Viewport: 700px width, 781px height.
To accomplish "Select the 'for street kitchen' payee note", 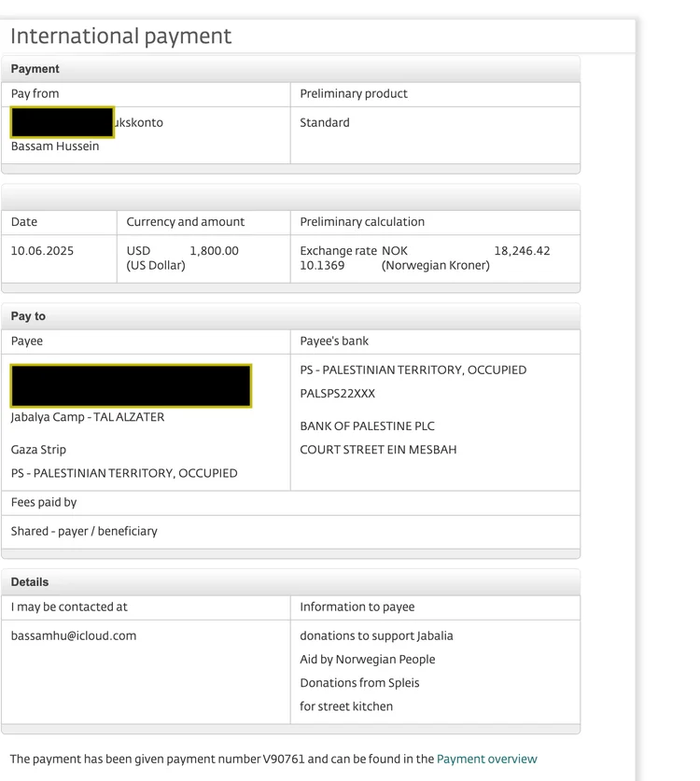I will click(x=346, y=706).
